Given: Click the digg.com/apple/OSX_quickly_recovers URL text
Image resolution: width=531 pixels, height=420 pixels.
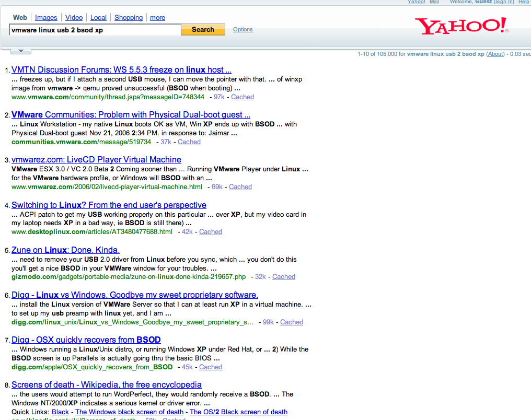Looking at the screenshot, I should click(92, 367).
